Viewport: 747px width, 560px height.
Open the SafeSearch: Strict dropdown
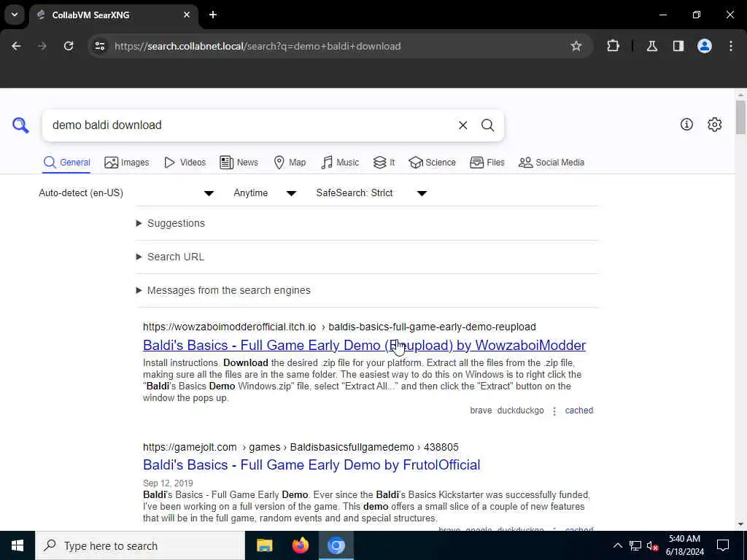pos(371,192)
